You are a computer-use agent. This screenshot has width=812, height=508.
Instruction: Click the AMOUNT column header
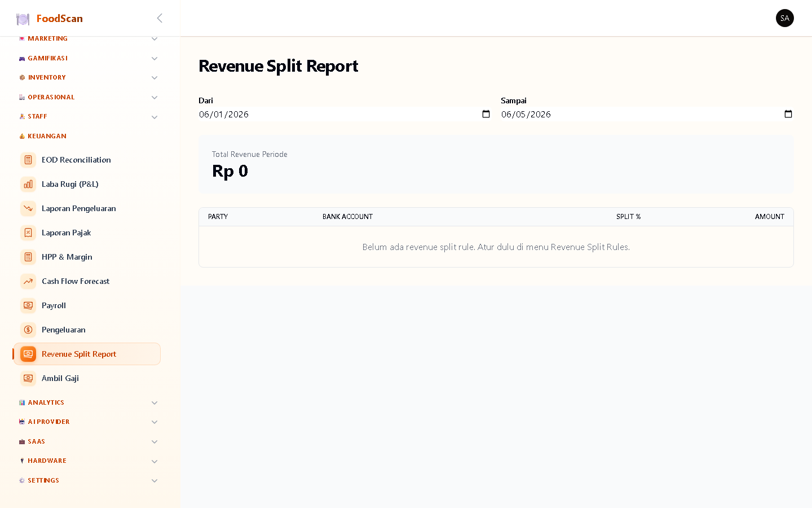pyautogui.click(x=770, y=217)
